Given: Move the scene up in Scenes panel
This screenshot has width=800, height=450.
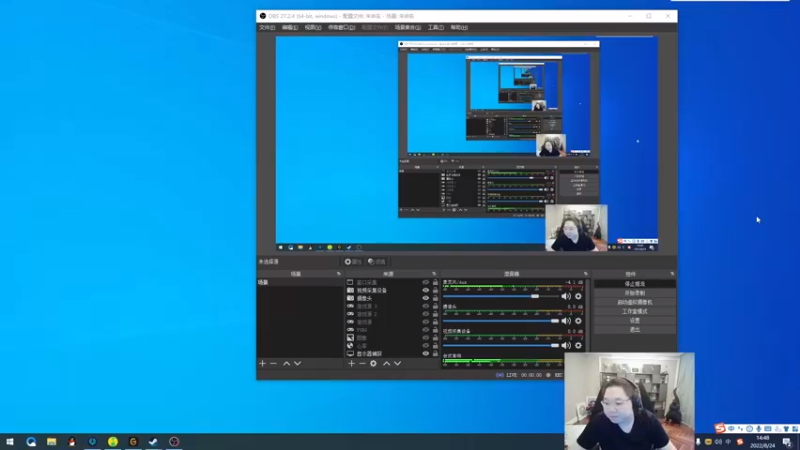Looking at the screenshot, I should coord(287,363).
